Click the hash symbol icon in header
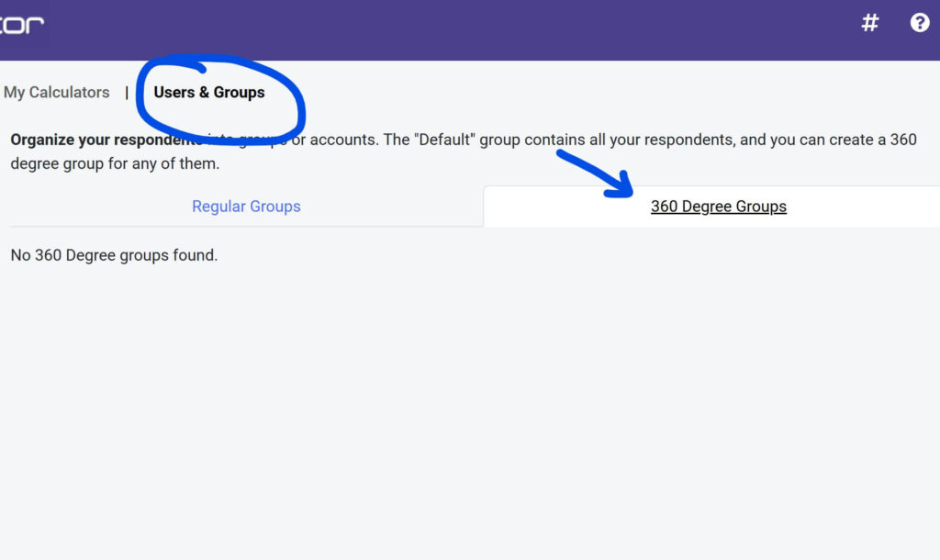 click(x=869, y=23)
